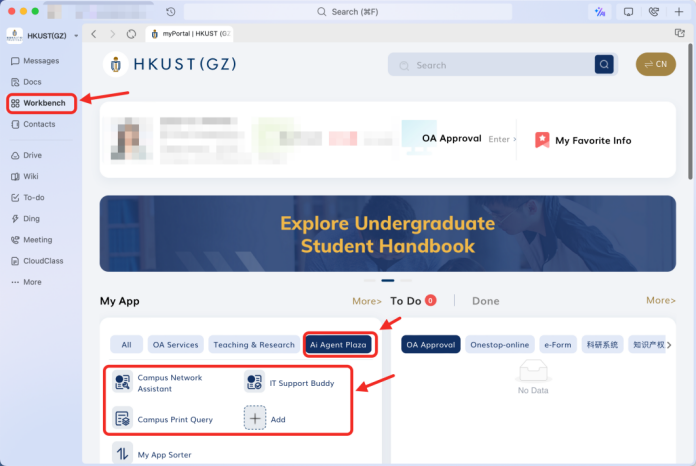This screenshot has height=466, width=696.
Task: Click the Add app plus icon
Action: pyautogui.click(x=256, y=419)
